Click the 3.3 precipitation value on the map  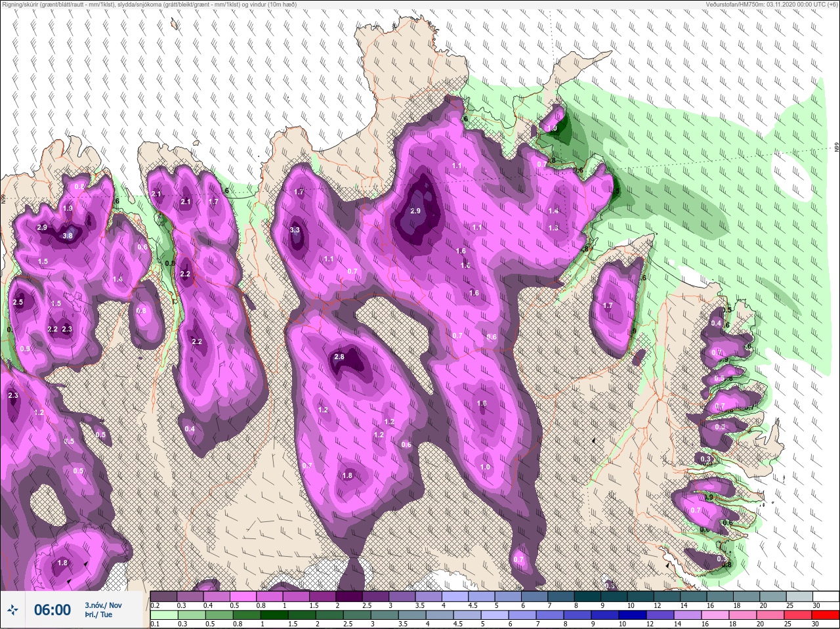pos(295,230)
